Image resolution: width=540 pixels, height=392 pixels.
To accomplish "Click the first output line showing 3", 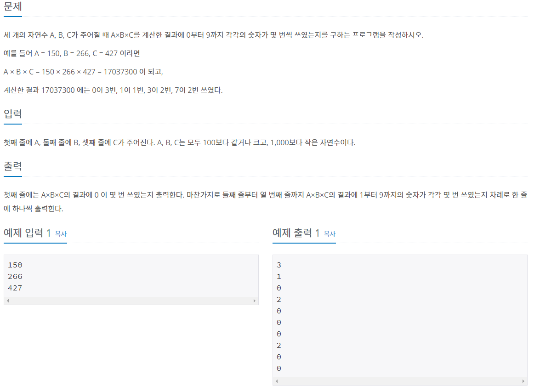I will (x=279, y=265).
